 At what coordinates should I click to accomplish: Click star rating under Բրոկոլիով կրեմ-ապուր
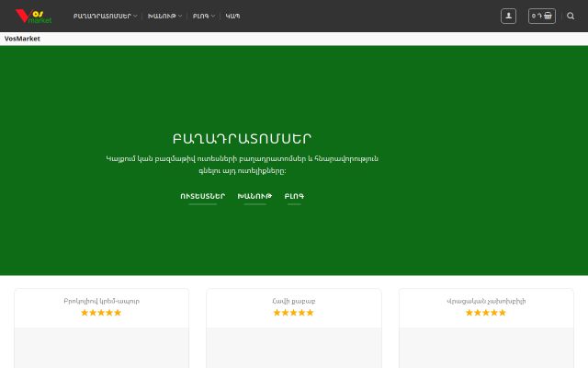coord(101,313)
